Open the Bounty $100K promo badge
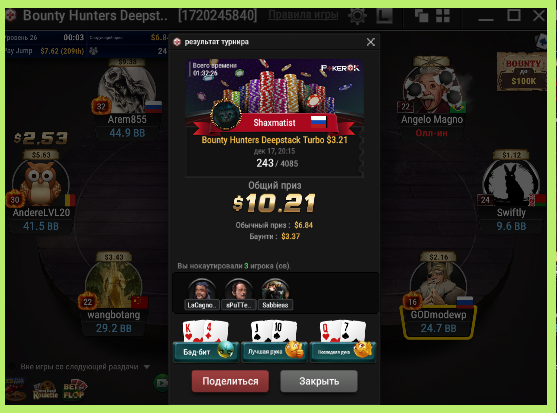 (x=522, y=72)
